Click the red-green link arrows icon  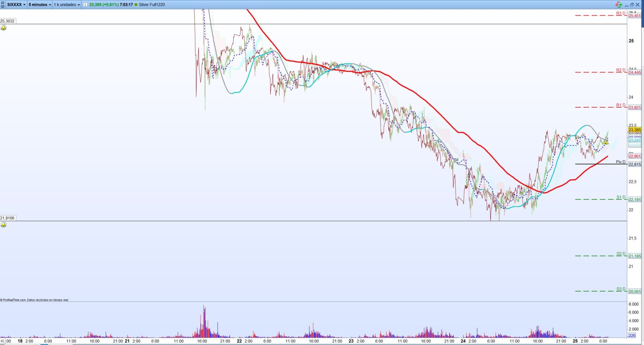[x=619, y=4]
